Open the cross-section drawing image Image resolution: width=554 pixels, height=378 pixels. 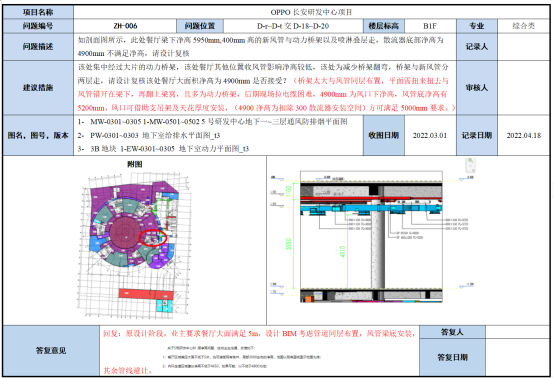[371, 237]
